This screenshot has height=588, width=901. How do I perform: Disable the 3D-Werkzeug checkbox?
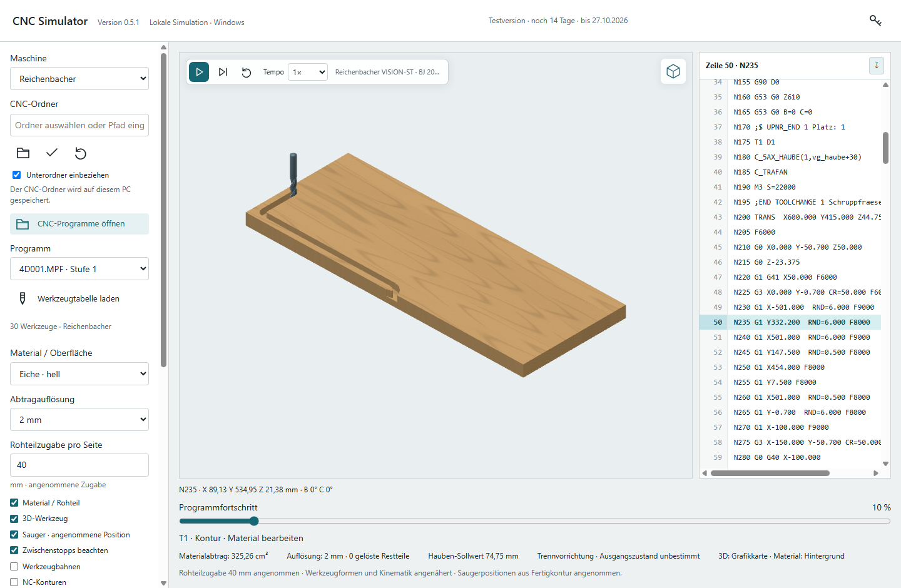[x=14, y=519]
